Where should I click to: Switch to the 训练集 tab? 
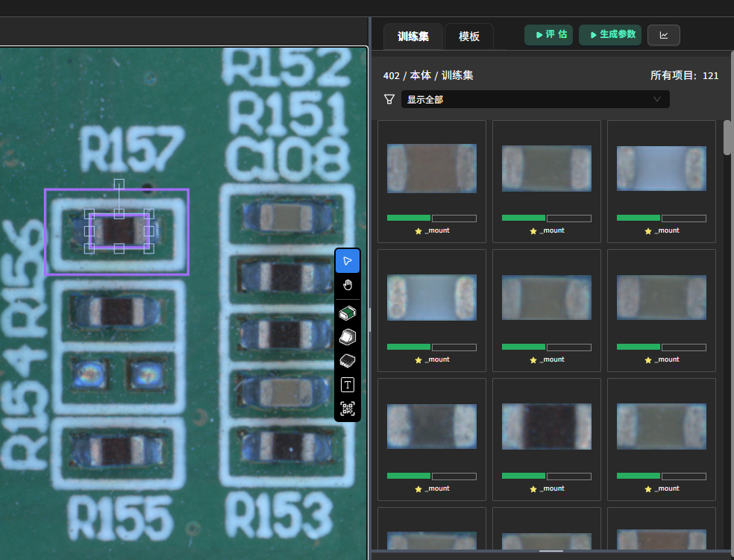point(413,36)
